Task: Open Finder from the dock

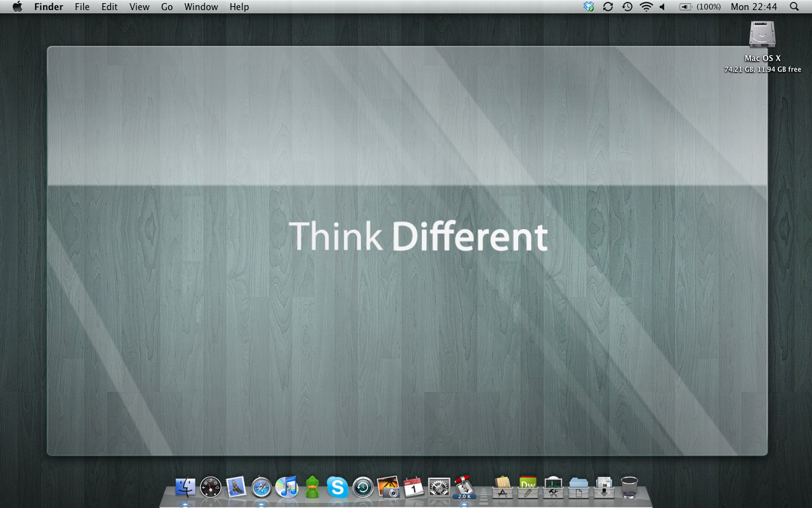Action: [x=185, y=488]
